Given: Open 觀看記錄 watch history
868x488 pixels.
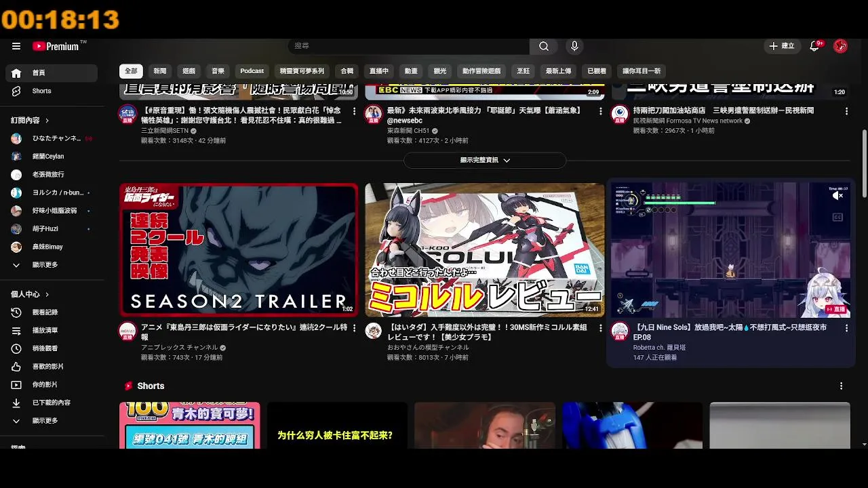Looking at the screenshot, I should pyautogui.click(x=52, y=312).
